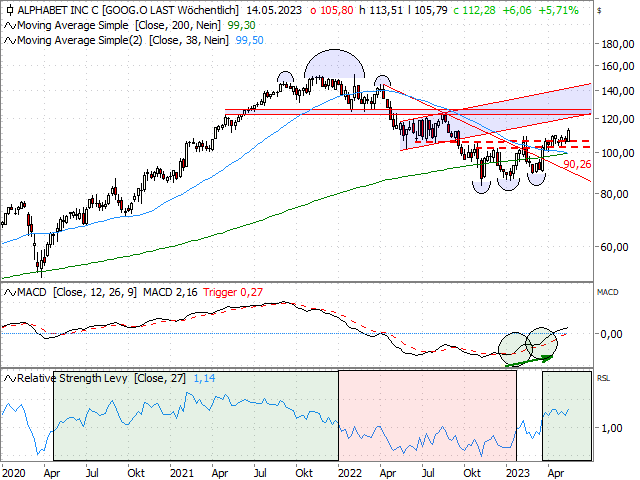The height and width of the screenshot is (480, 640).
Task: Click the low price l 105,79
Action: click(428, 10)
